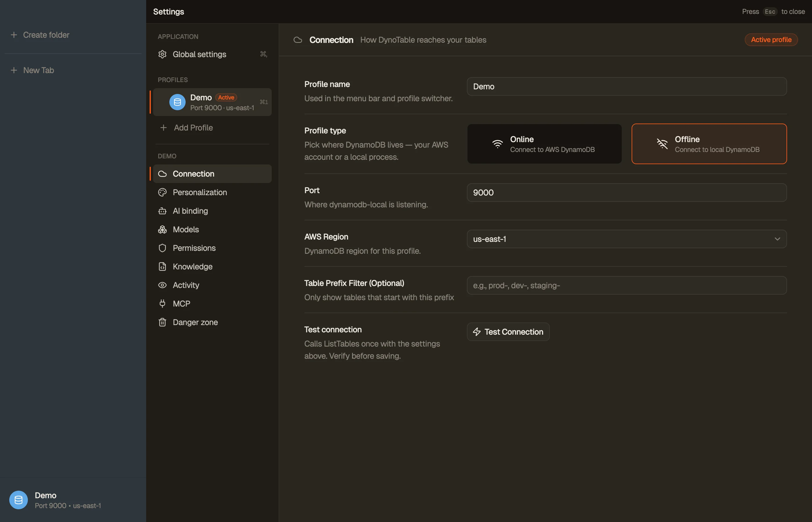Click the orange Active tag on Demo profile

[x=226, y=98]
